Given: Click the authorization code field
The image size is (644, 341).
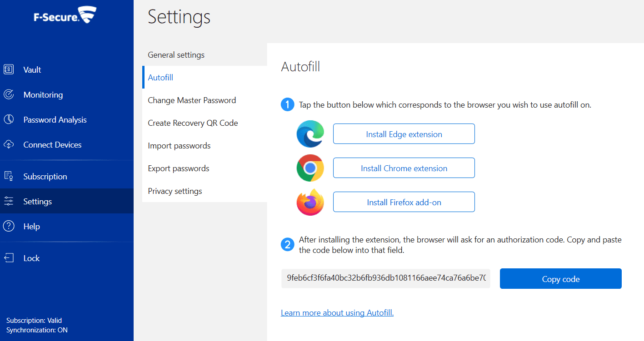Looking at the screenshot, I should coord(386,278).
